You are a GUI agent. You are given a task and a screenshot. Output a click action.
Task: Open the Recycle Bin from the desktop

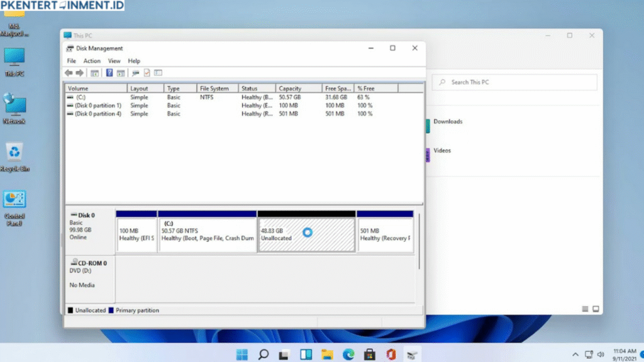(x=14, y=153)
